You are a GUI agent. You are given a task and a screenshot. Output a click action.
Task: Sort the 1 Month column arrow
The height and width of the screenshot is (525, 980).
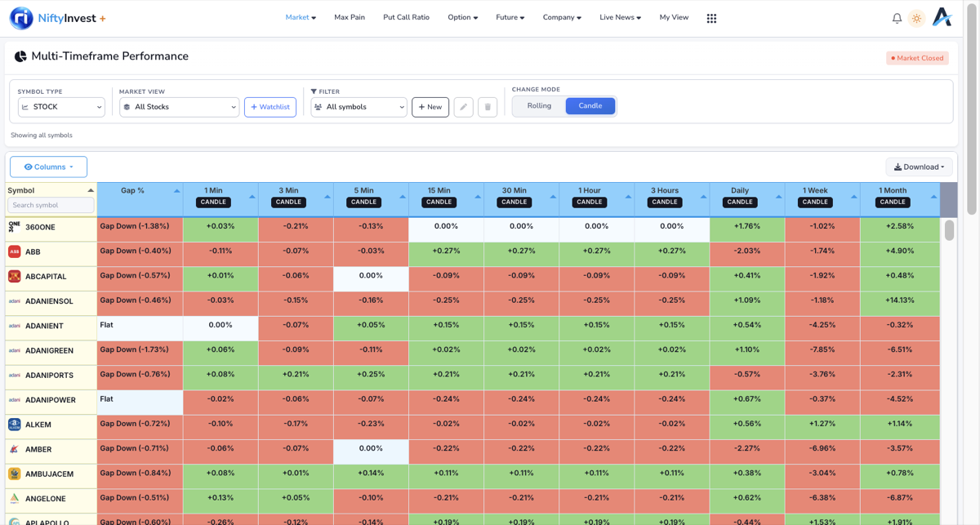click(933, 197)
